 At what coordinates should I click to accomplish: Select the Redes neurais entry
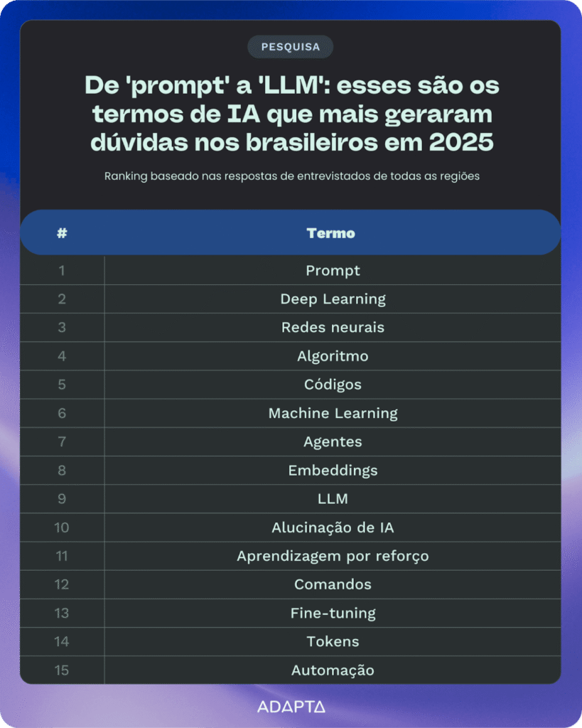tap(333, 328)
